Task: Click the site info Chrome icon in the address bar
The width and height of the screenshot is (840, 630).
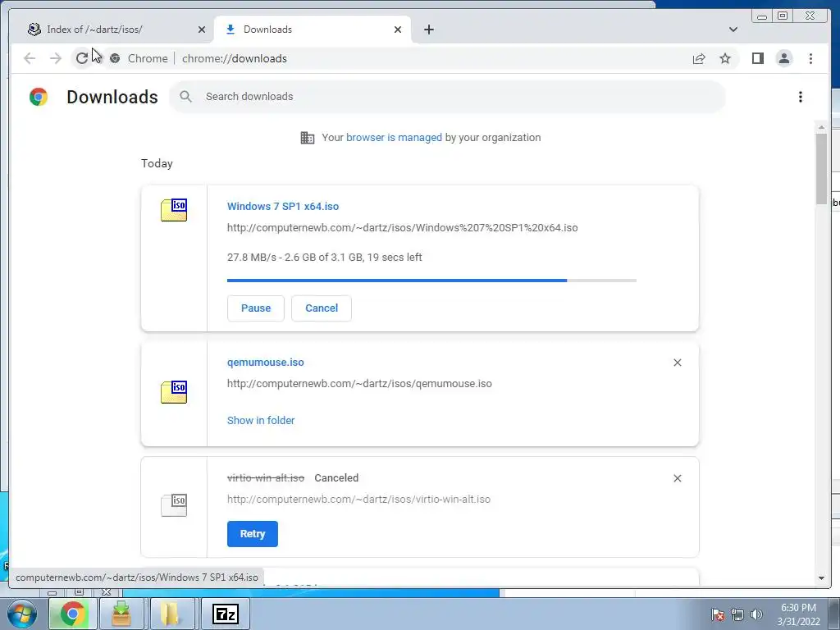Action: point(115,58)
